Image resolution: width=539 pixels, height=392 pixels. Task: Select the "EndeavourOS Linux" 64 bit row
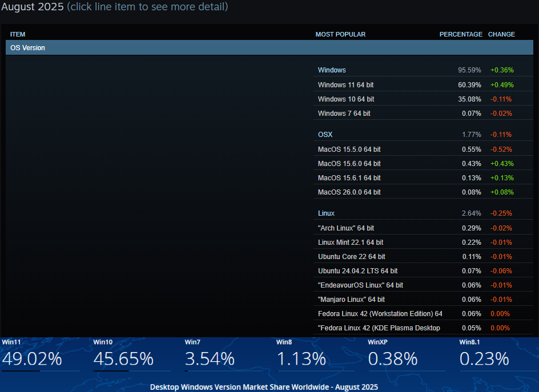[x=423, y=285]
